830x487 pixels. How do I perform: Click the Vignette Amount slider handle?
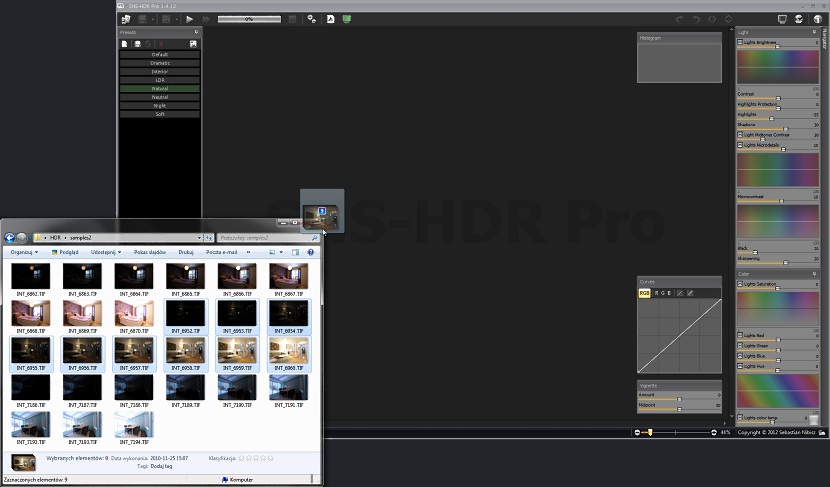click(679, 399)
